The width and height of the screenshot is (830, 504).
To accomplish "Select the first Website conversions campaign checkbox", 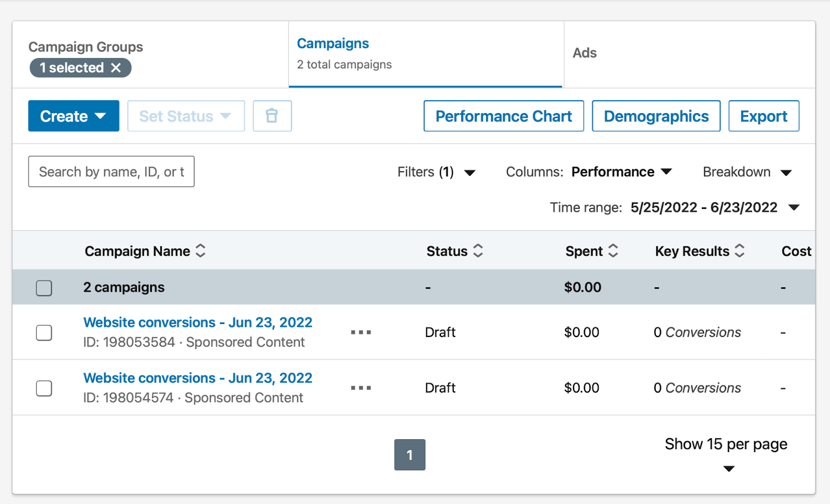I will [44, 332].
